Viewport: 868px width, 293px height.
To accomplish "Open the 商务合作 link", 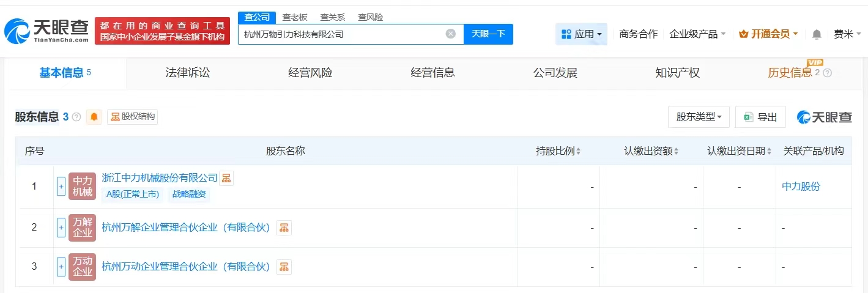I will tap(638, 34).
